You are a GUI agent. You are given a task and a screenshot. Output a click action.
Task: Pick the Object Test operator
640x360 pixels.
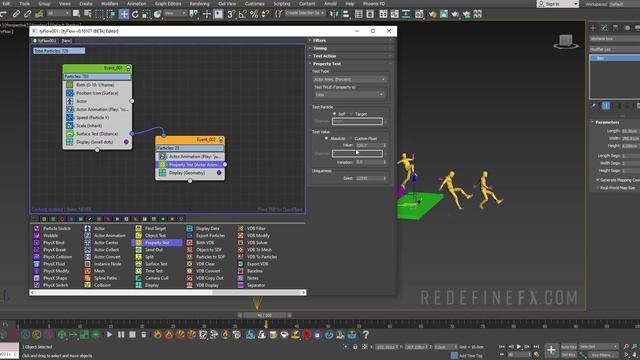[x=155, y=236]
